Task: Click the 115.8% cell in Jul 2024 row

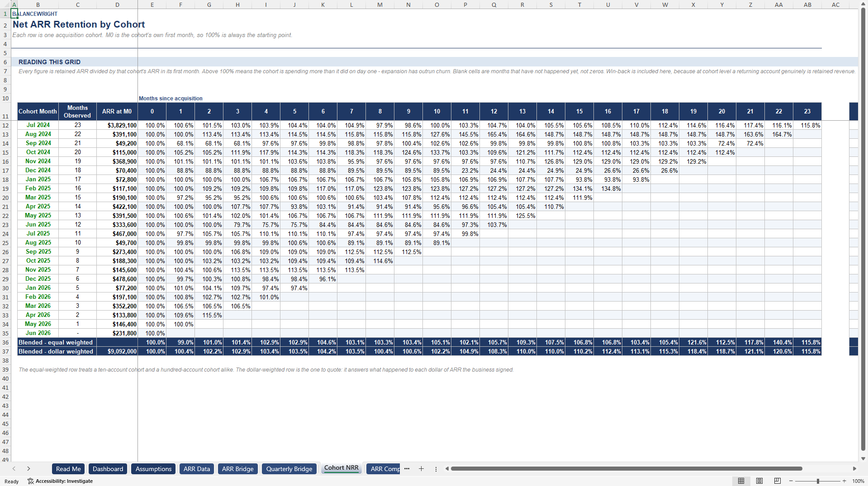Action: point(807,125)
